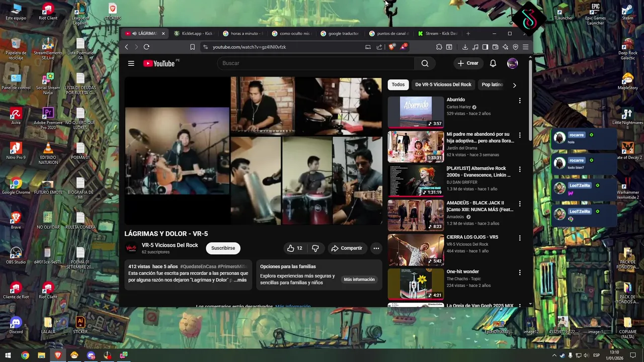The width and height of the screenshot is (644, 362).
Task: Like the video with 12 likes
Action: pyautogui.click(x=295, y=248)
